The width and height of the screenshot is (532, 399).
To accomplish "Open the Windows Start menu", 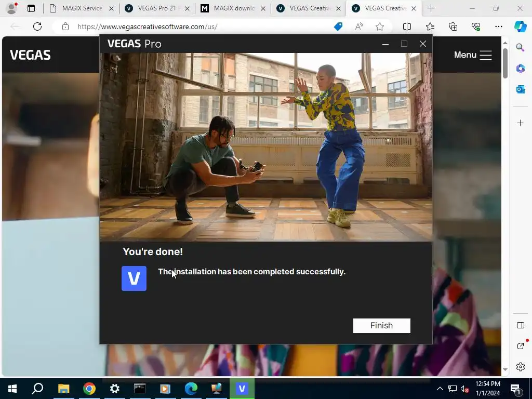I will pos(12,389).
